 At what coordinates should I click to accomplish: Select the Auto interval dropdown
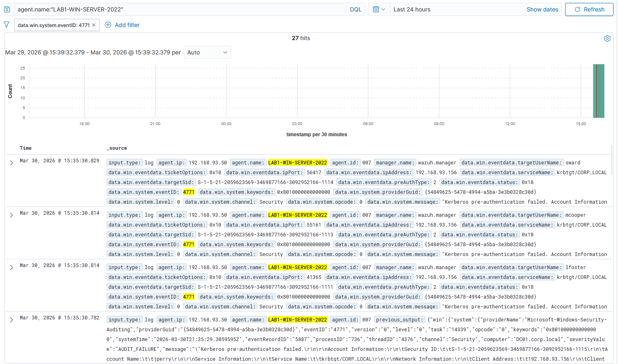(x=207, y=52)
